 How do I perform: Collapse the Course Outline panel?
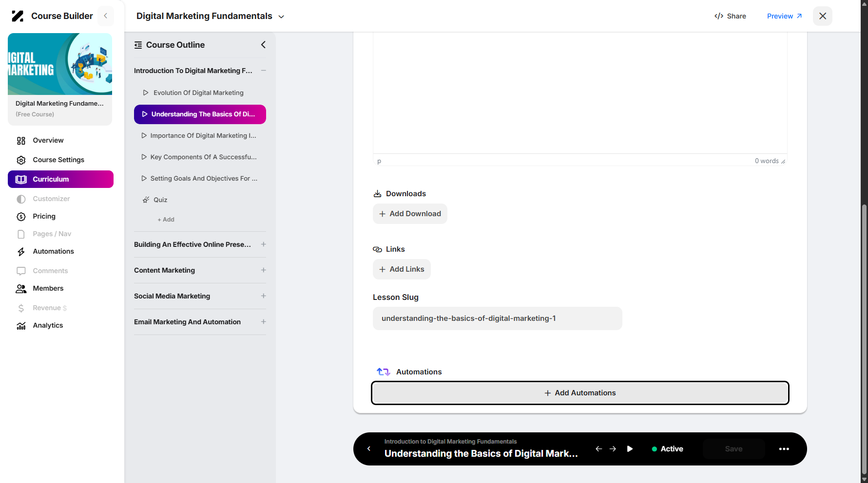point(263,45)
